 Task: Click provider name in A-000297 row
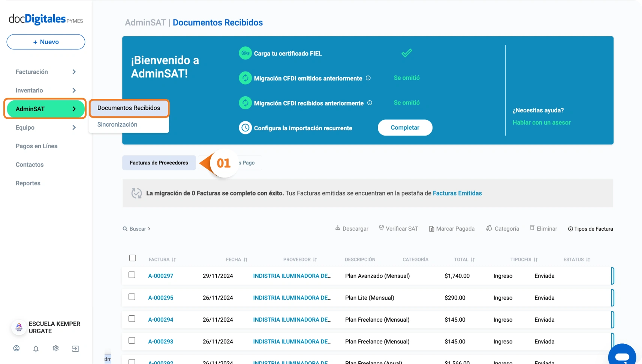(292, 276)
